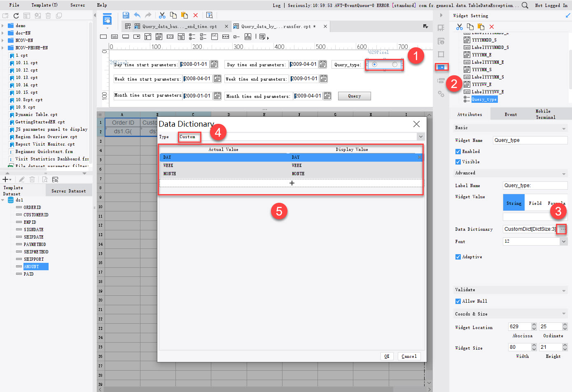
Task: Collapse the Advanced section
Action: point(564,174)
